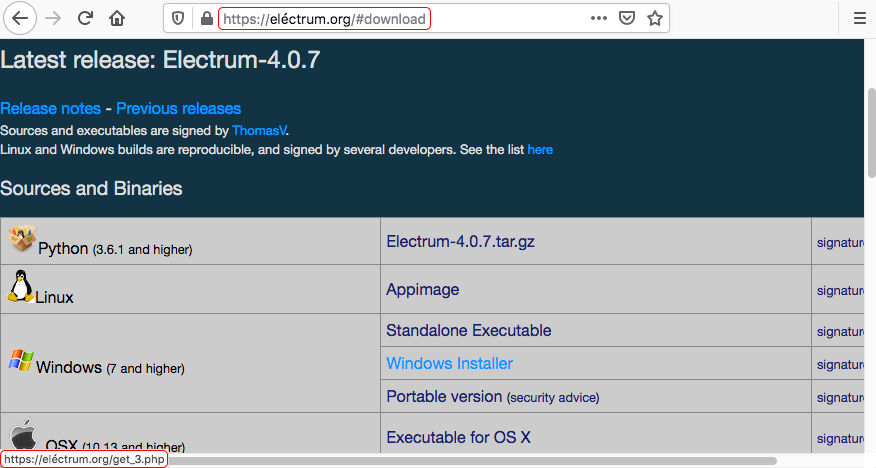Click the forward navigation arrow
Image resolution: width=876 pixels, height=468 pixels.
53,18
